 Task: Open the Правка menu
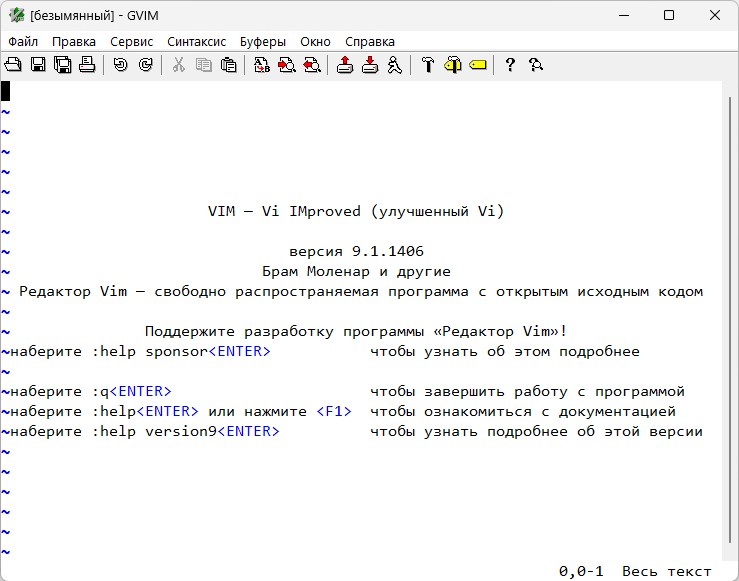(74, 41)
